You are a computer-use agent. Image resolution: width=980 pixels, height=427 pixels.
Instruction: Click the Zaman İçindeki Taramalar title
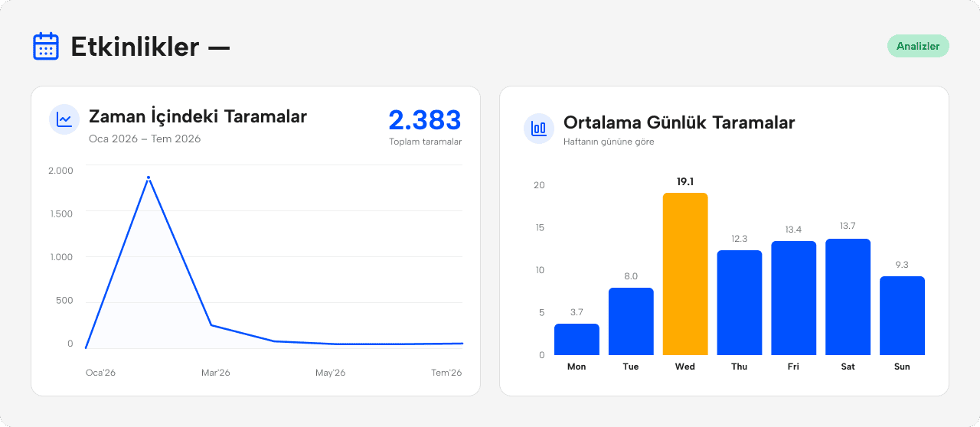(198, 116)
